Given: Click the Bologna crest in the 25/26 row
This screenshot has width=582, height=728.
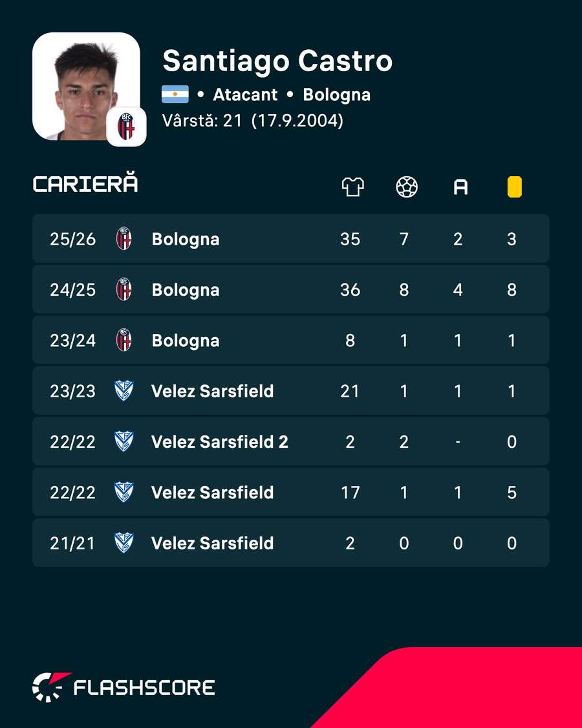Looking at the screenshot, I should [124, 239].
